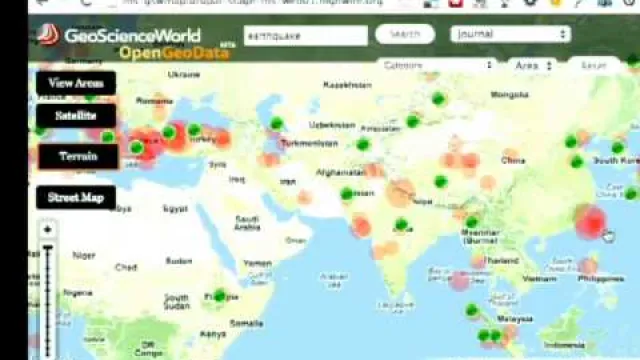Click the green marker near Kazakhstan
Viewport: 640px width, 360px height.
438,98
